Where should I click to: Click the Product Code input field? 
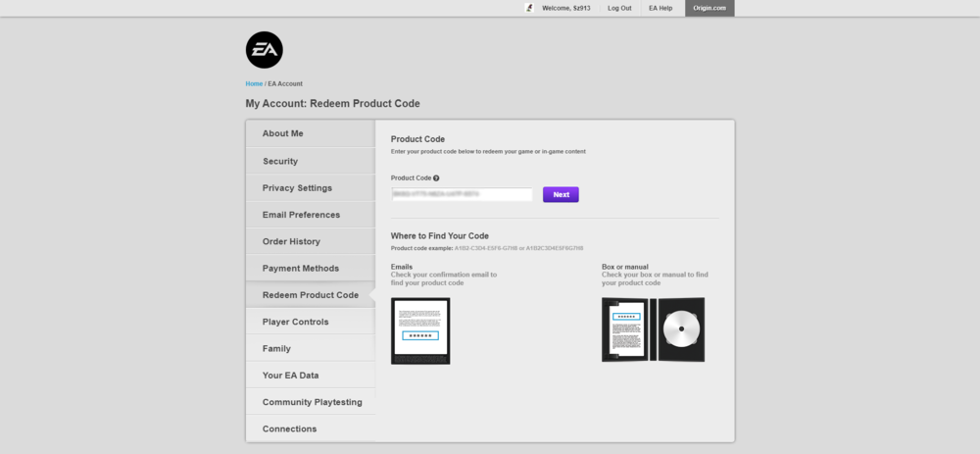tap(462, 194)
